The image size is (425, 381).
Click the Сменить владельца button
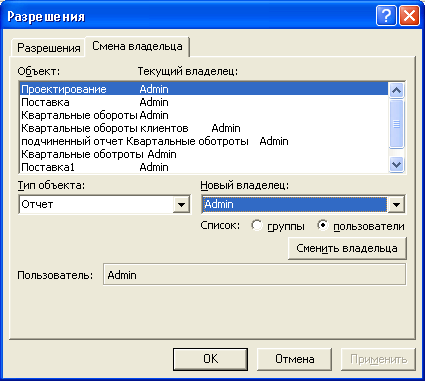(x=347, y=248)
